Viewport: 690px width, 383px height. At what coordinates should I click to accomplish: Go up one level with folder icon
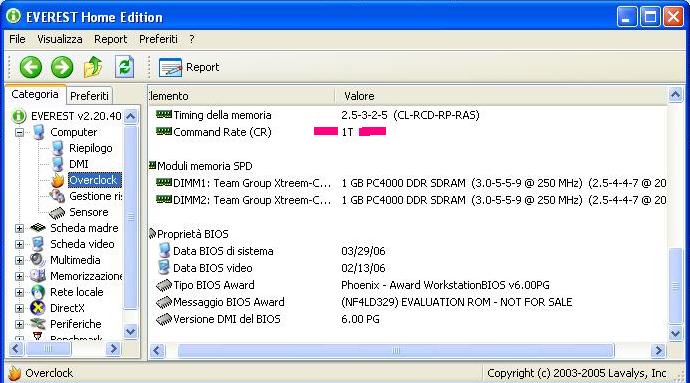click(93, 67)
